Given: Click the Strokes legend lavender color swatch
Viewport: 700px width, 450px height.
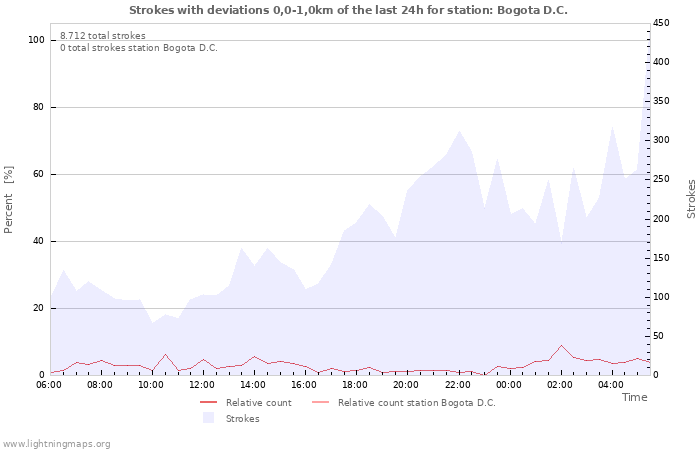Looking at the screenshot, I should tap(209, 418).
